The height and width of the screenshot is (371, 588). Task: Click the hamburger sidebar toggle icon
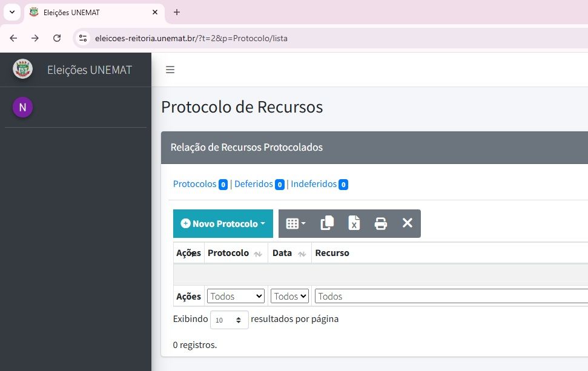pyautogui.click(x=170, y=70)
